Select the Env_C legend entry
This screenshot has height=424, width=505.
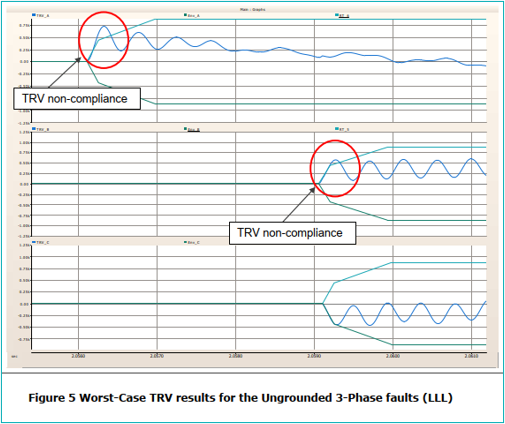coord(192,242)
